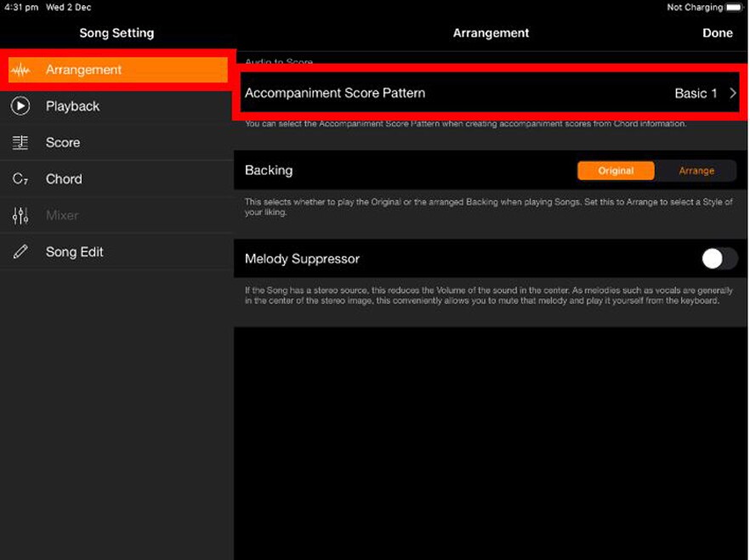This screenshot has height=560, width=750.
Task: Toggle the Melody Suppressor switch
Action: pos(719,258)
